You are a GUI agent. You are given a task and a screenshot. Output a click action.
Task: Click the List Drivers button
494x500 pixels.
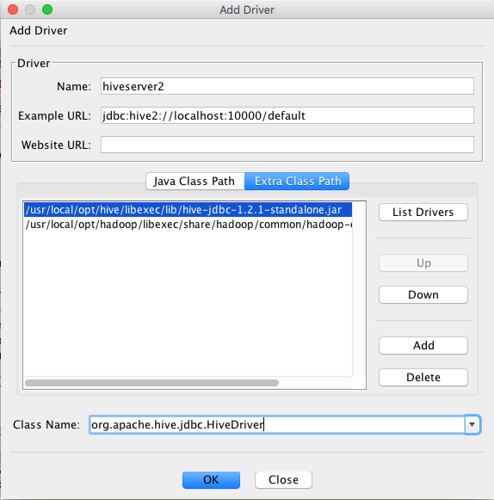point(423,212)
